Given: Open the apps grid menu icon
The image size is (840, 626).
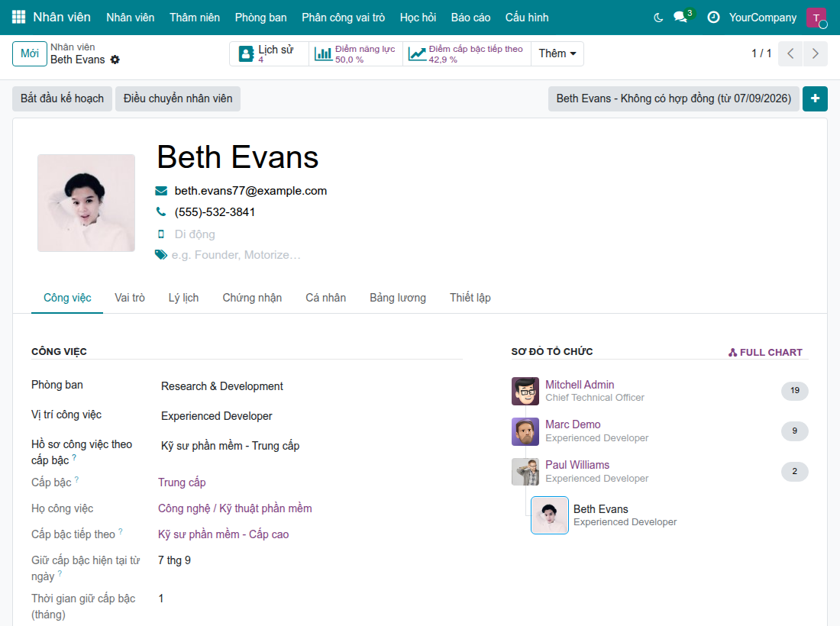Looking at the screenshot, I should coord(19,17).
